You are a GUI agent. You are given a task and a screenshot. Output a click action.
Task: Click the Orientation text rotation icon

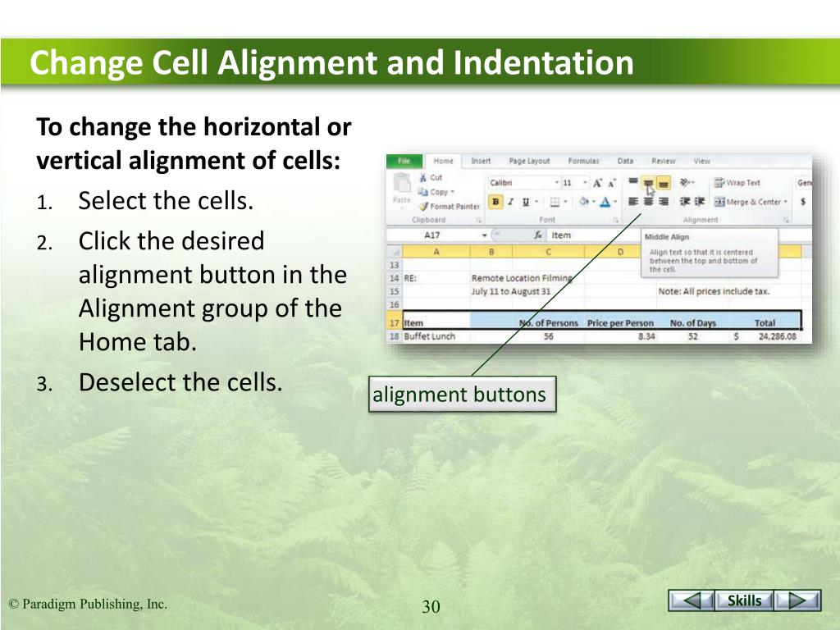[x=687, y=183]
